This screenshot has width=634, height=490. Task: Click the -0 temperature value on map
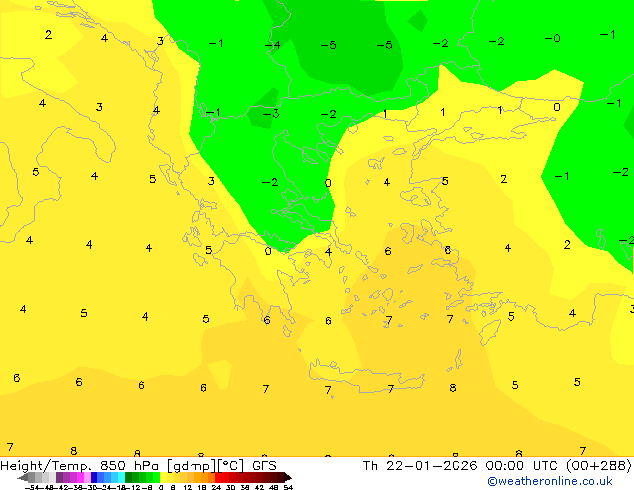tap(552, 38)
